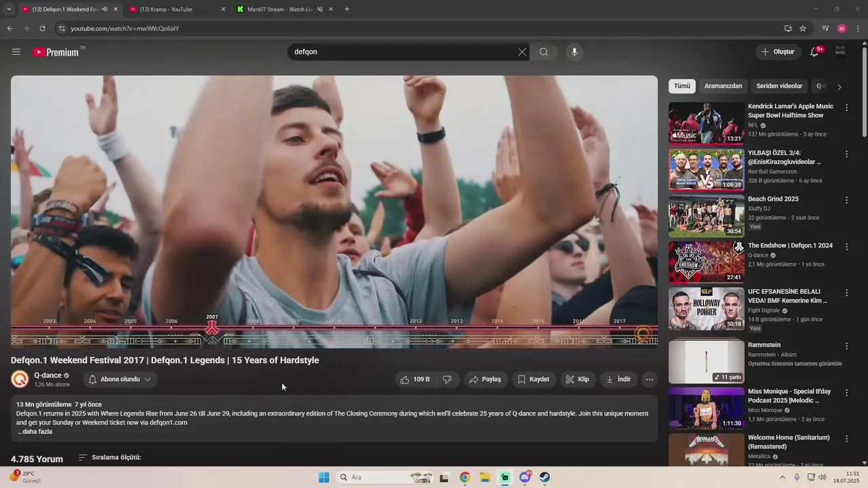This screenshot has width=868, height=488.
Task: Open options for The Endshow Defqon.1 2024
Action: coord(846,247)
